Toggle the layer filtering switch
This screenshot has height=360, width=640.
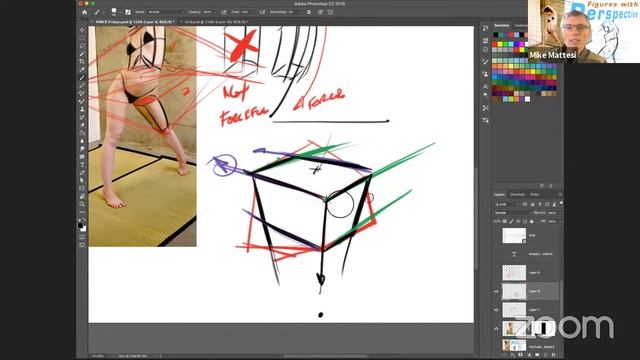(x=561, y=203)
